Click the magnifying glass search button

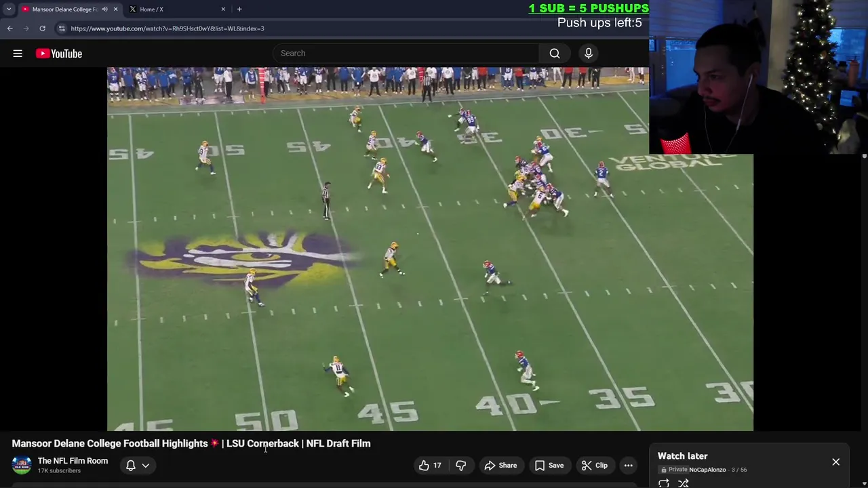(555, 54)
